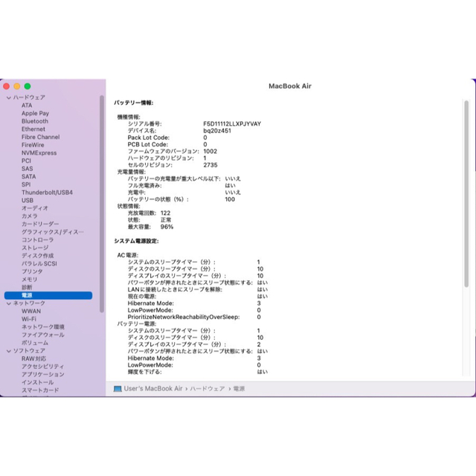Click the battery status value 正常
This screenshot has width=476, height=476.
pos(166,220)
